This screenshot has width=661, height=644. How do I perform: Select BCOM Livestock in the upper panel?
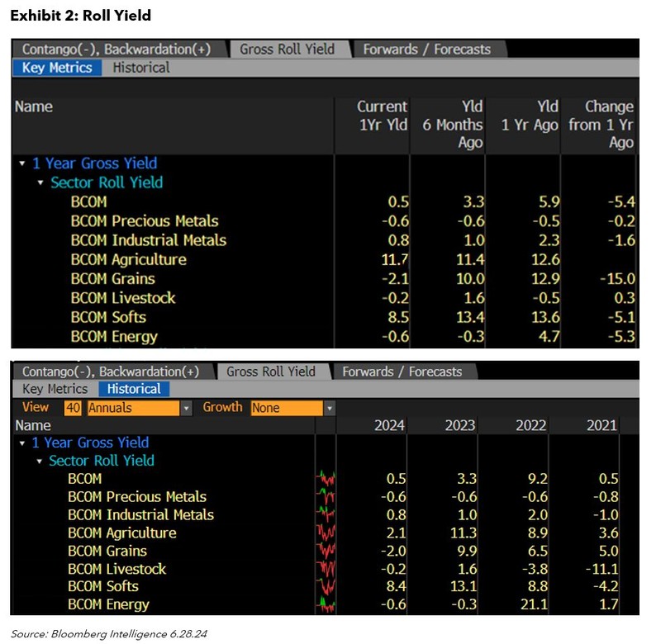point(123,299)
